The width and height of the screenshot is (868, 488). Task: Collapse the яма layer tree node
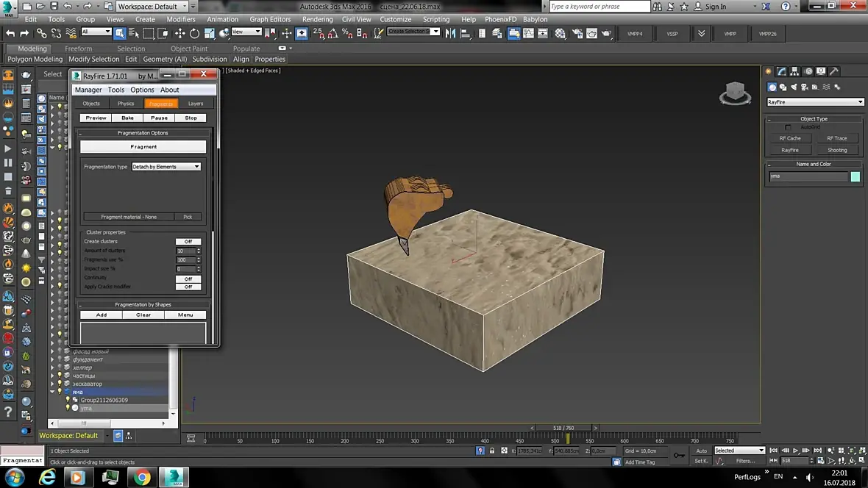pyautogui.click(x=52, y=392)
